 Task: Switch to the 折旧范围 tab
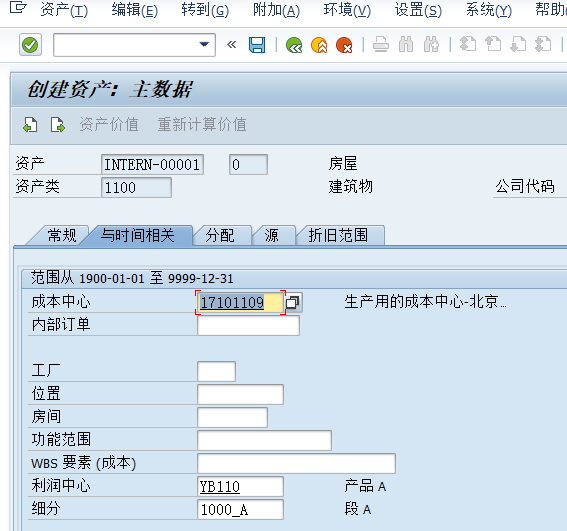[338, 235]
